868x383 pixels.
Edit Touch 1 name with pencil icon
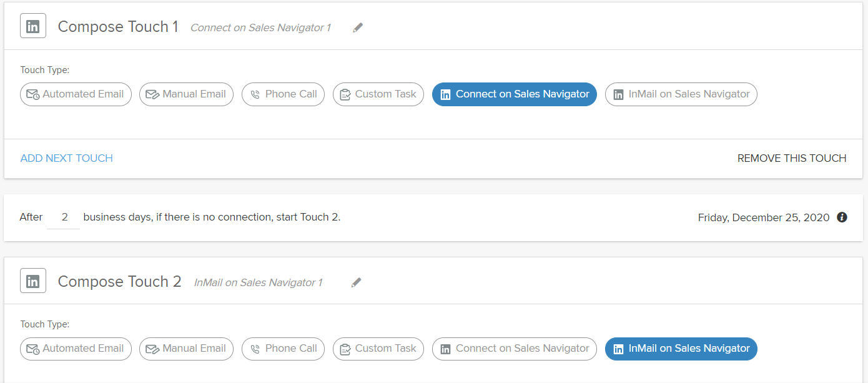point(358,27)
